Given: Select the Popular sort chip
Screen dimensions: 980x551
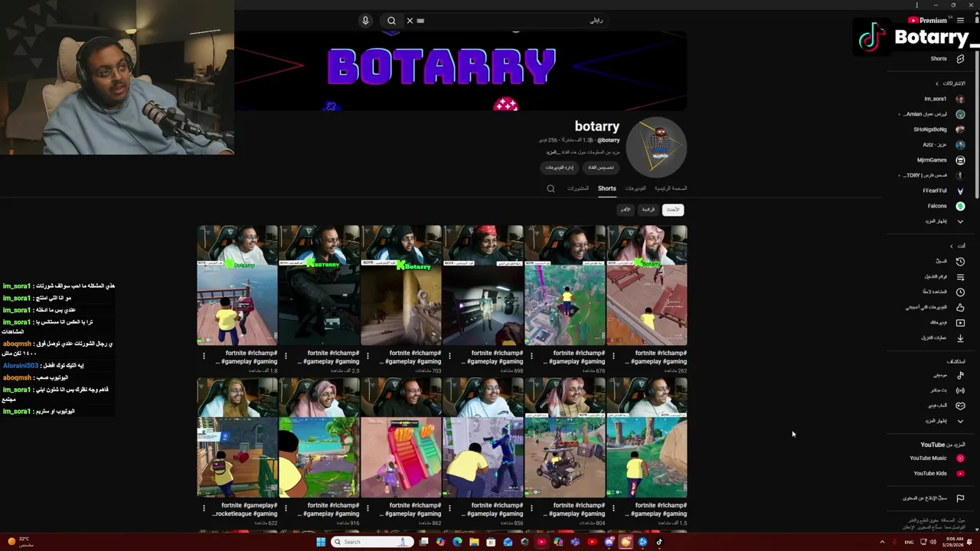Looking at the screenshot, I should 648,210.
